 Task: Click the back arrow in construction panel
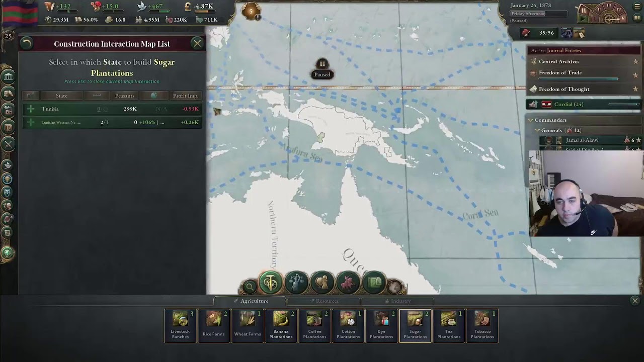pos(27,44)
